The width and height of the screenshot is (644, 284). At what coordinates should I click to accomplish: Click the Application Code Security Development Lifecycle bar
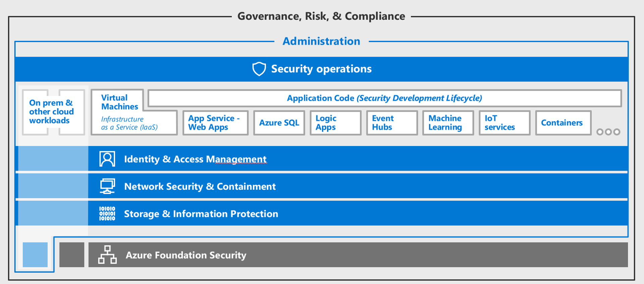click(x=384, y=98)
